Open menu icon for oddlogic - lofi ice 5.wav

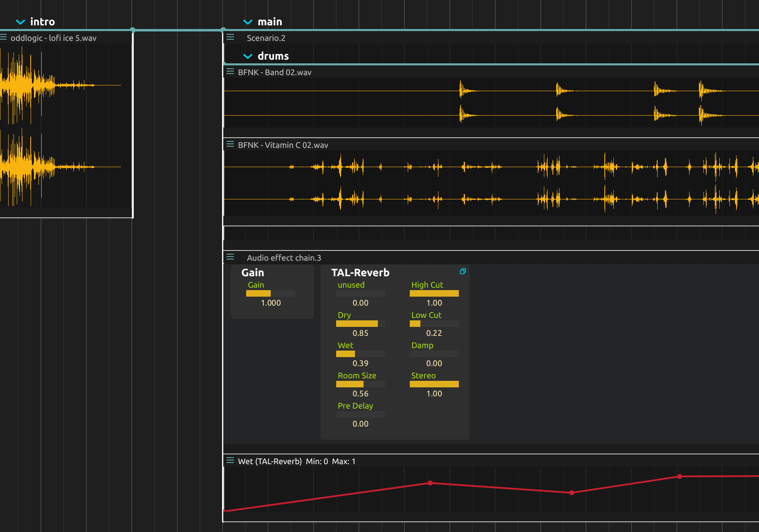click(4, 37)
